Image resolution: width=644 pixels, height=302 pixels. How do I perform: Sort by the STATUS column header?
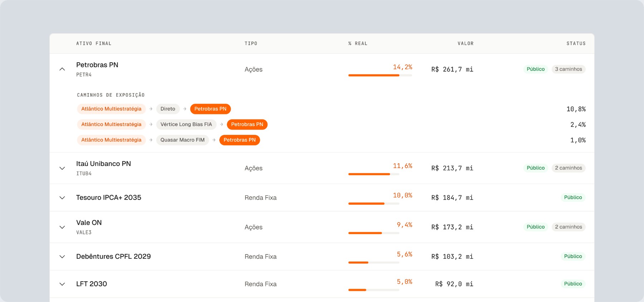click(x=576, y=44)
